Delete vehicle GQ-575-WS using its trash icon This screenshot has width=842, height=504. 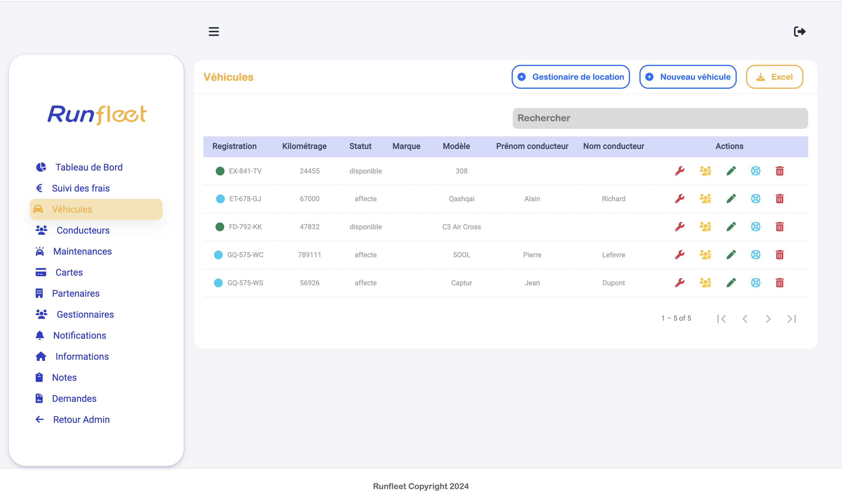pyautogui.click(x=779, y=283)
